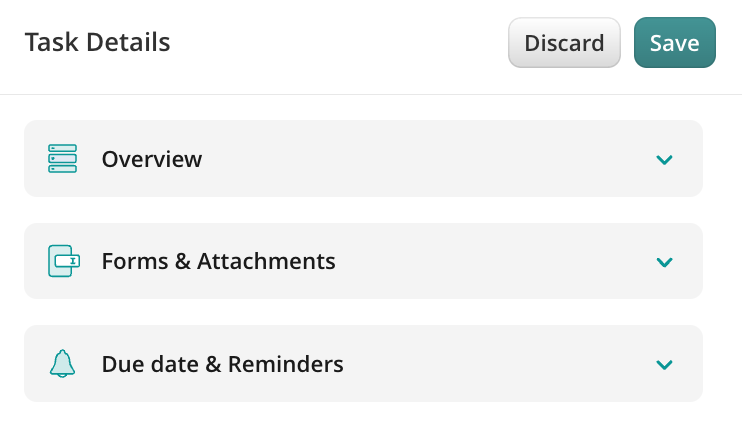Select the Due date & Reminders title
The width and height of the screenshot is (742, 438).
[222, 364]
